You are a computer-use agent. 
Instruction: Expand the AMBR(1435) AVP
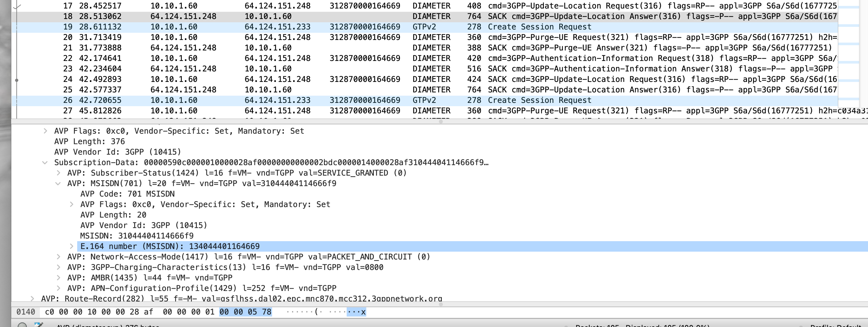60,278
